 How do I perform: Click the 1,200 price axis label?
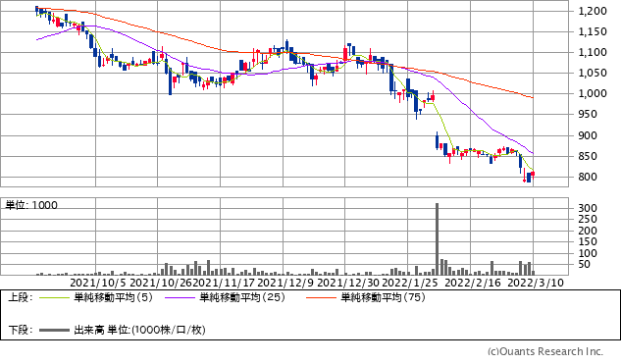[593, 11]
